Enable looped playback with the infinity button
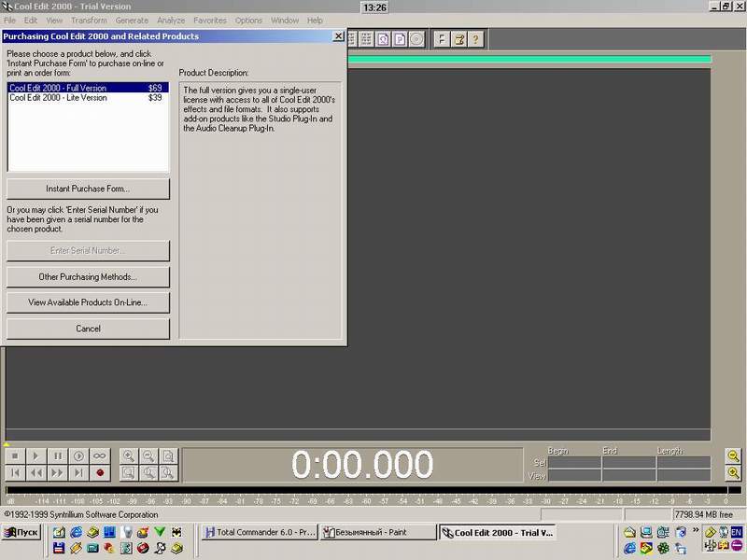 click(x=100, y=456)
